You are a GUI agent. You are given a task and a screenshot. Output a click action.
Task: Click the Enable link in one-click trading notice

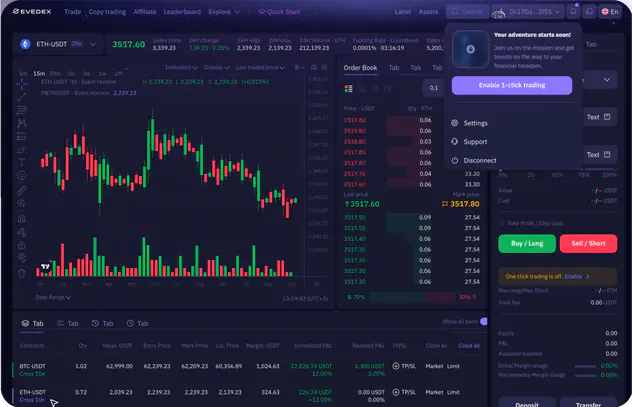coord(573,276)
